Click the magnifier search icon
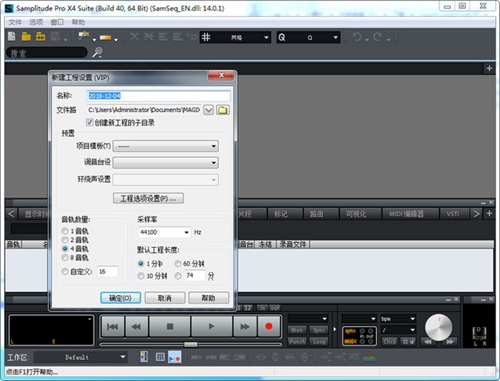 tap(97, 52)
